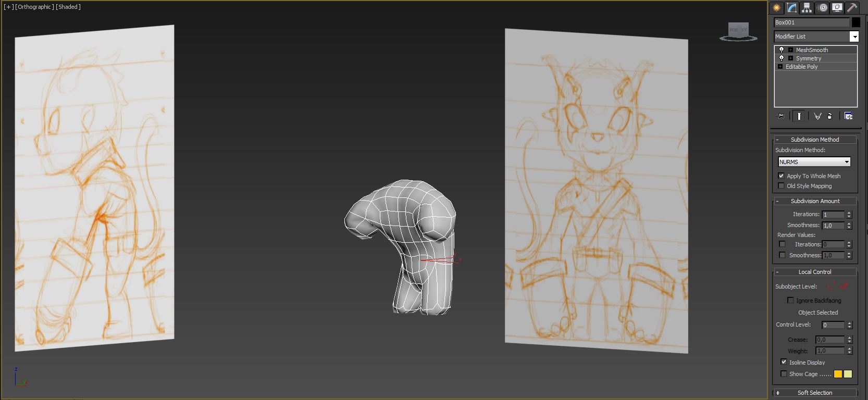This screenshot has width=868, height=400.
Task: Open the Display panel icon
Action: click(837, 8)
